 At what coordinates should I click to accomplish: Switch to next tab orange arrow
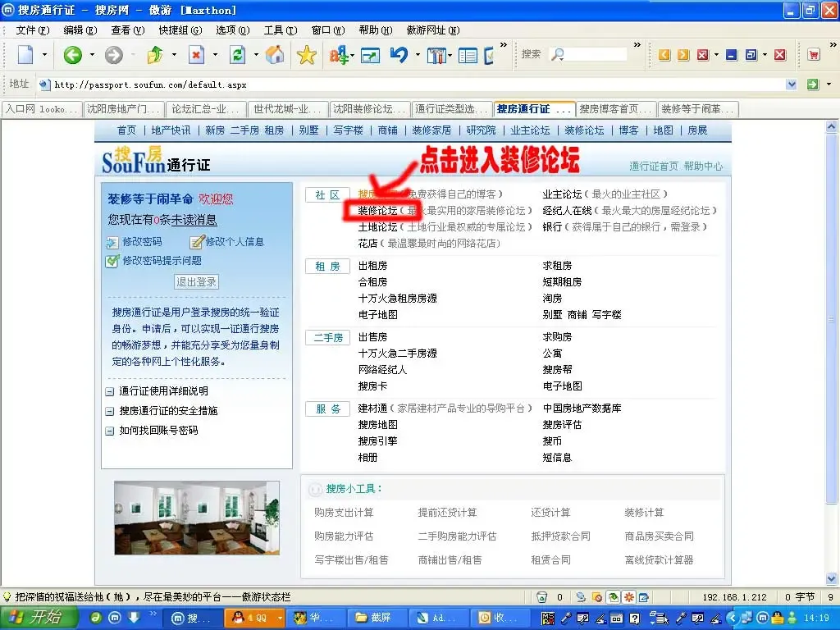(x=683, y=55)
